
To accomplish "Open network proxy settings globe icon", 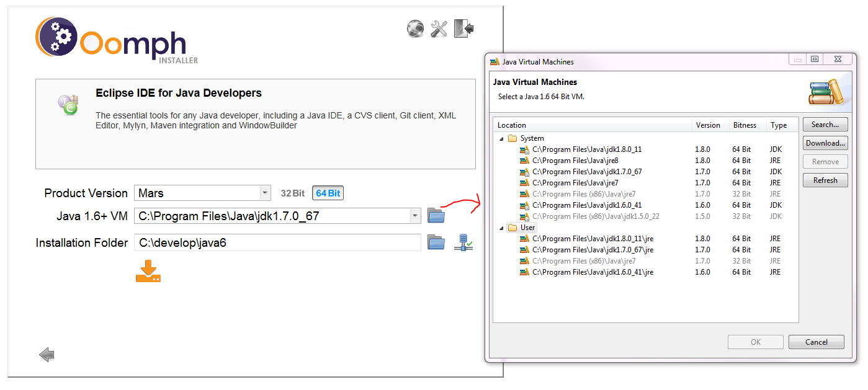I will click(415, 29).
